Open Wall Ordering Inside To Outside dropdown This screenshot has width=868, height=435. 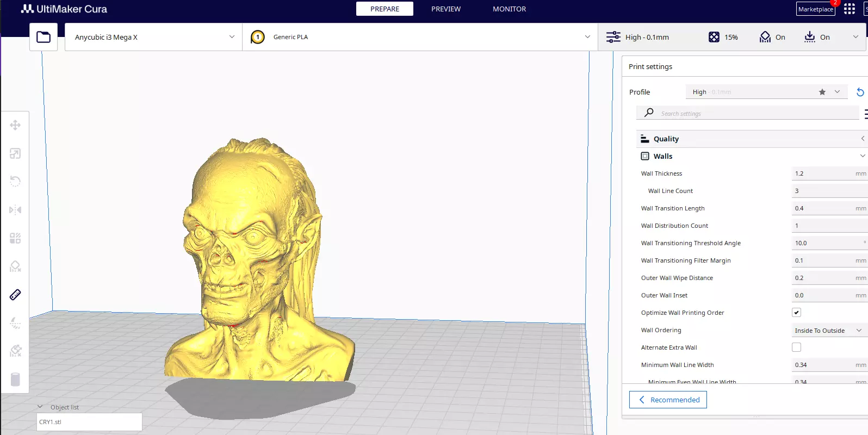click(x=829, y=330)
